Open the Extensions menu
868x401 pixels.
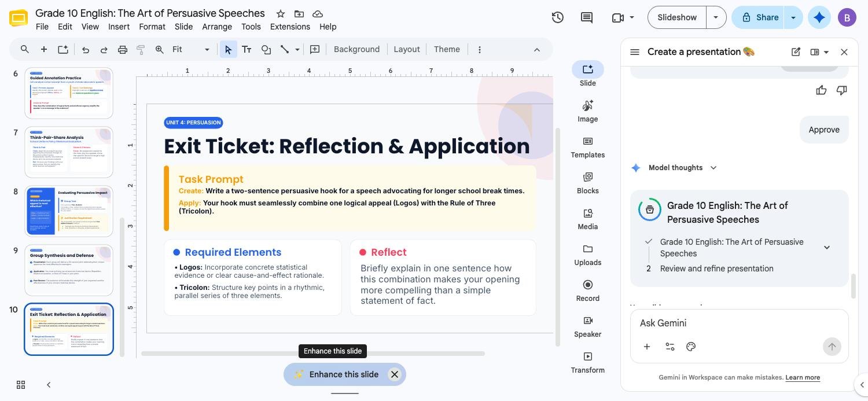(290, 27)
